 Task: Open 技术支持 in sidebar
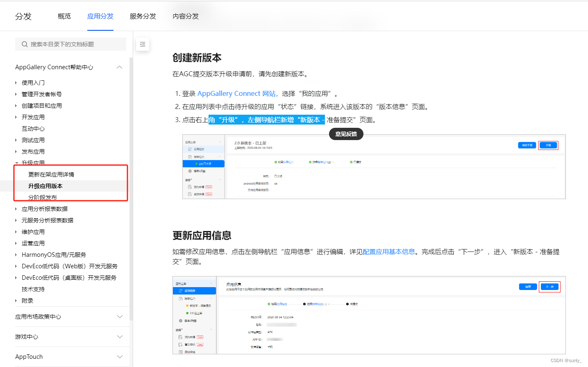pos(33,289)
